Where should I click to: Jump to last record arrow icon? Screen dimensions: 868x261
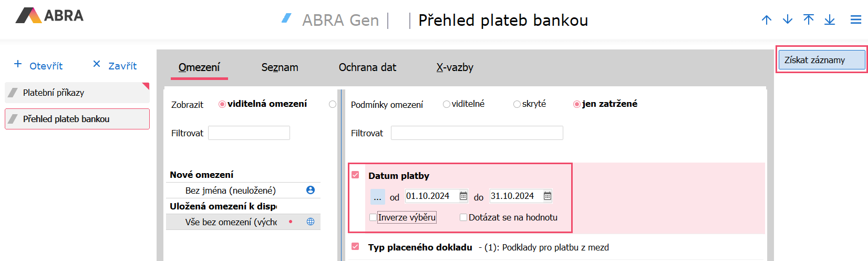tap(830, 20)
